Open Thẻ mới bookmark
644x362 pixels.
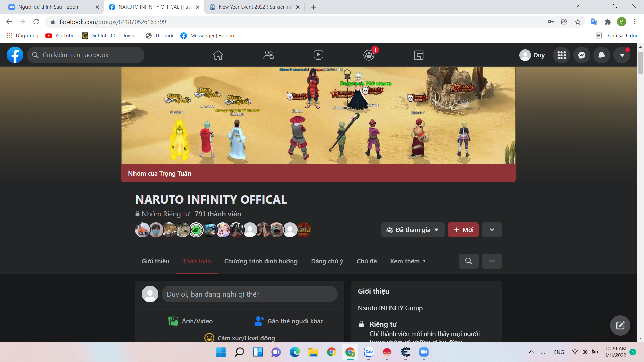[x=160, y=36]
